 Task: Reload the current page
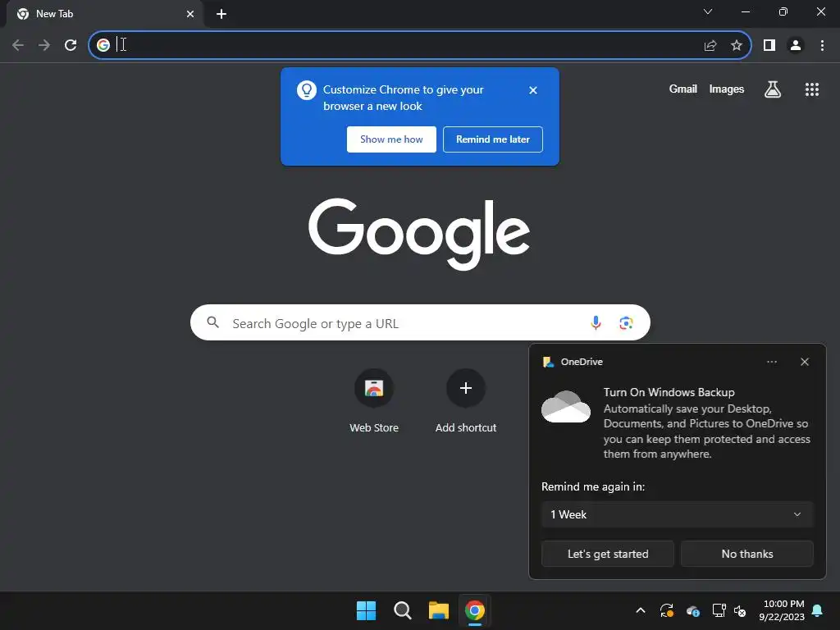click(71, 45)
